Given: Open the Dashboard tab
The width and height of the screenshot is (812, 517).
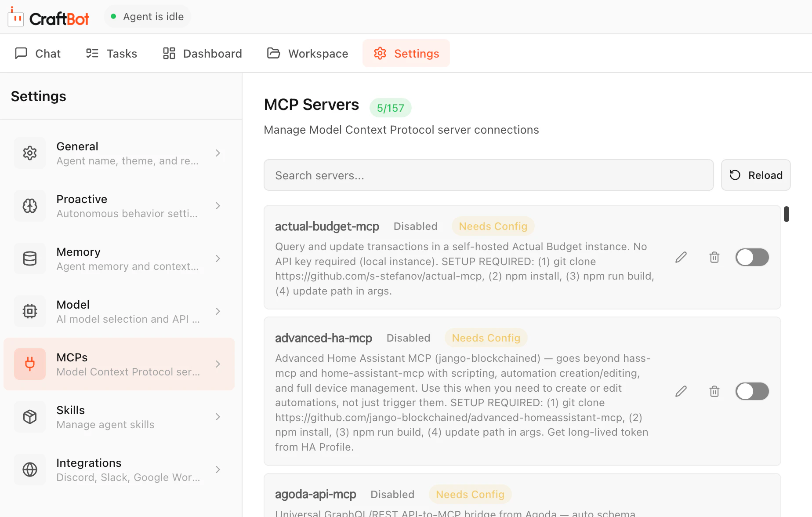Looking at the screenshot, I should [x=202, y=53].
